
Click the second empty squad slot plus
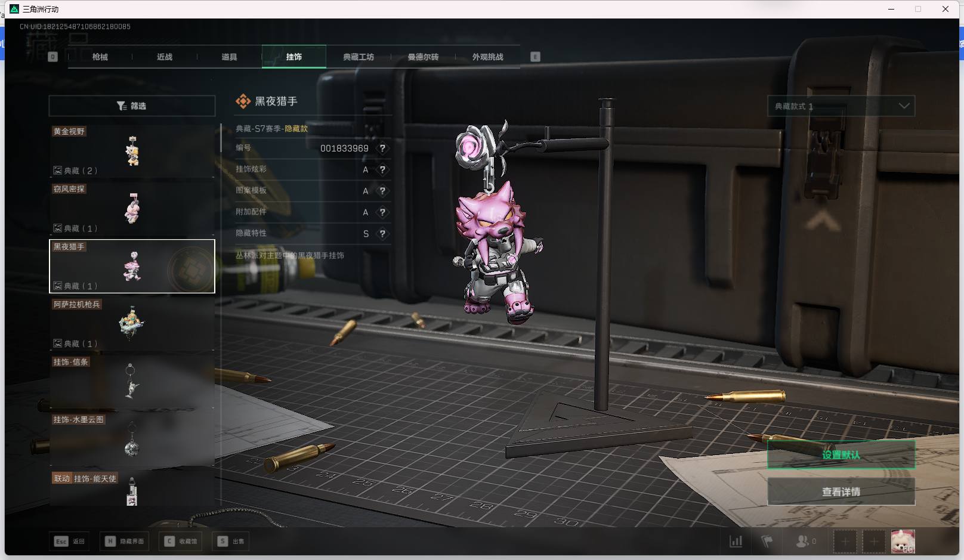pos(873,542)
